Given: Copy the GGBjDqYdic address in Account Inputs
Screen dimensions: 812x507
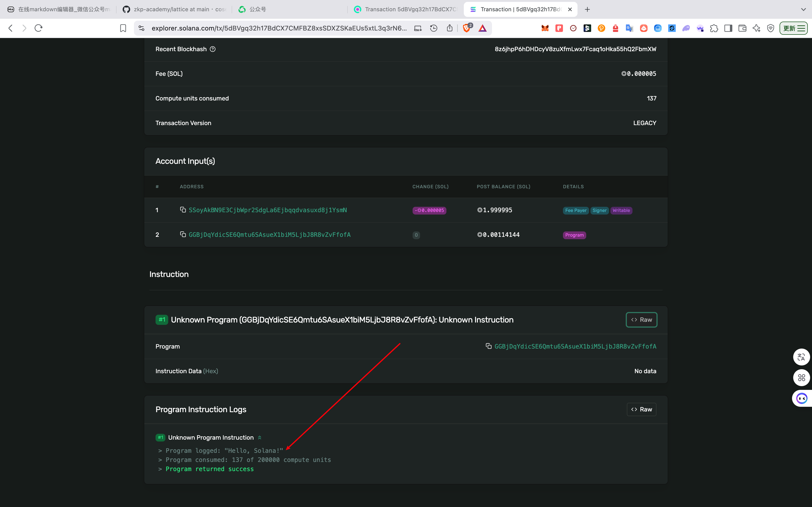Looking at the screenshot, I should click(x=183, y=234).
